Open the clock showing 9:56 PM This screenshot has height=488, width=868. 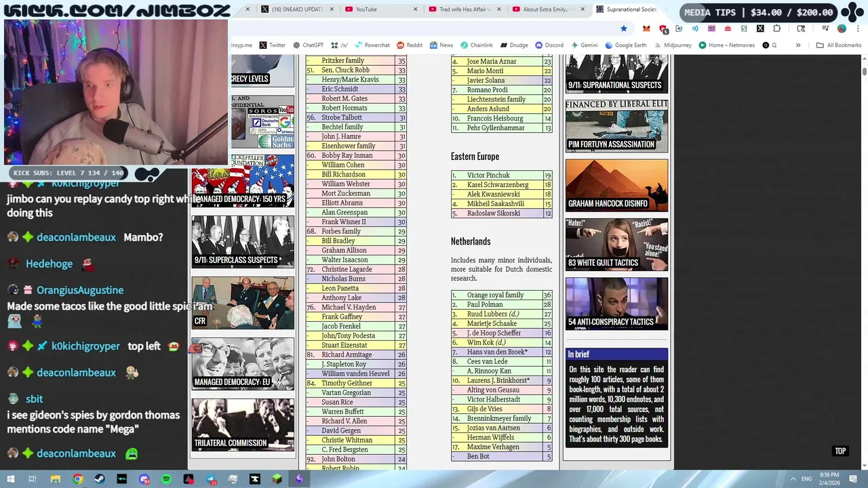point(829,479)
